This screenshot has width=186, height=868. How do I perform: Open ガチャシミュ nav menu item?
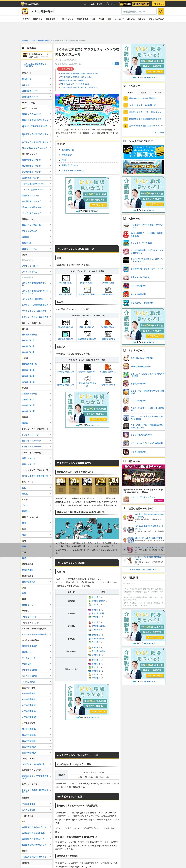(68, 19)
